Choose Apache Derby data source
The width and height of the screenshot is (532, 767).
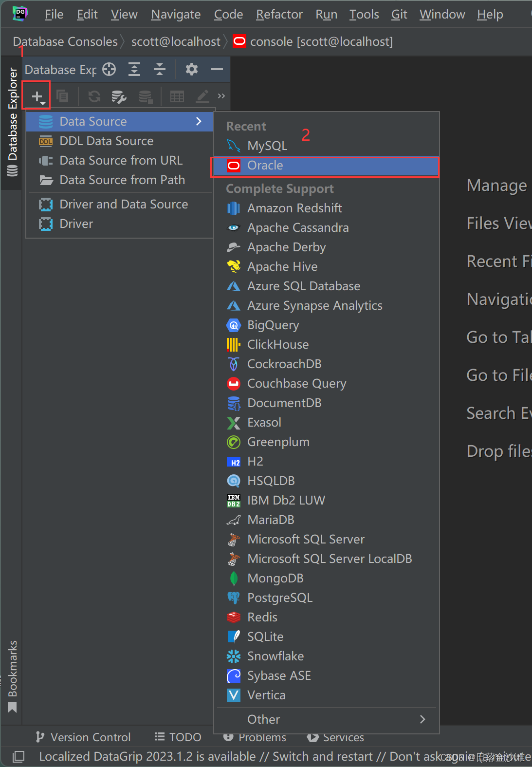coord(327,247)
